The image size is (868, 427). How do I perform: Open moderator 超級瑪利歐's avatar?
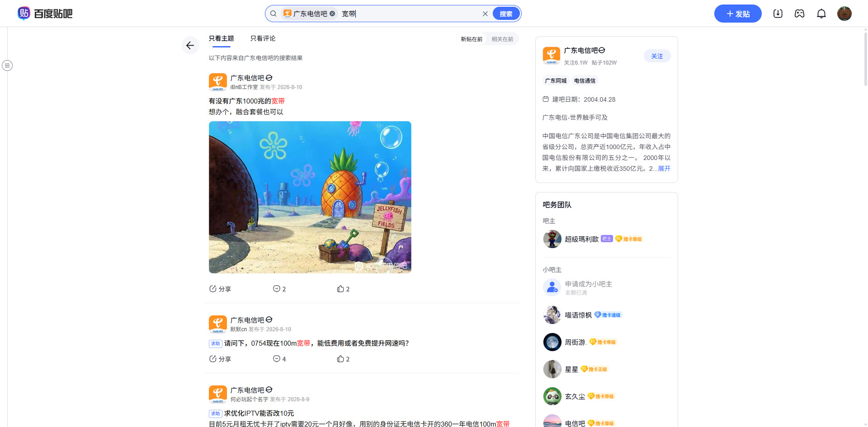click(x=552, y=239)
